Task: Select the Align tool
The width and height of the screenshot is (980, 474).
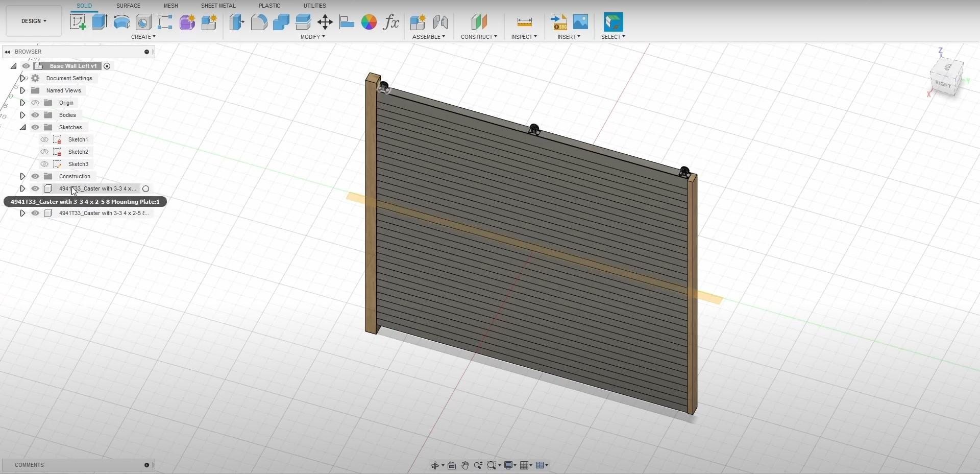Action: [x=347, y=22]
